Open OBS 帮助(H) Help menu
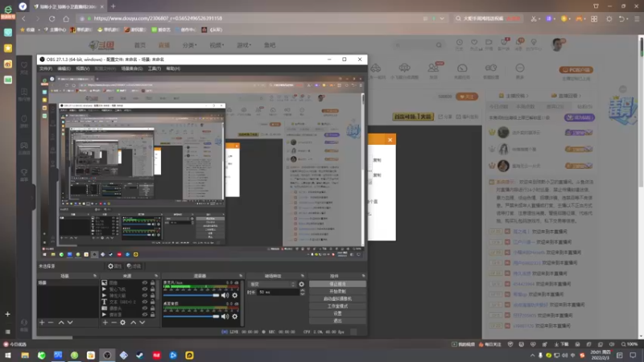The image size is (644, 362). 173,68
